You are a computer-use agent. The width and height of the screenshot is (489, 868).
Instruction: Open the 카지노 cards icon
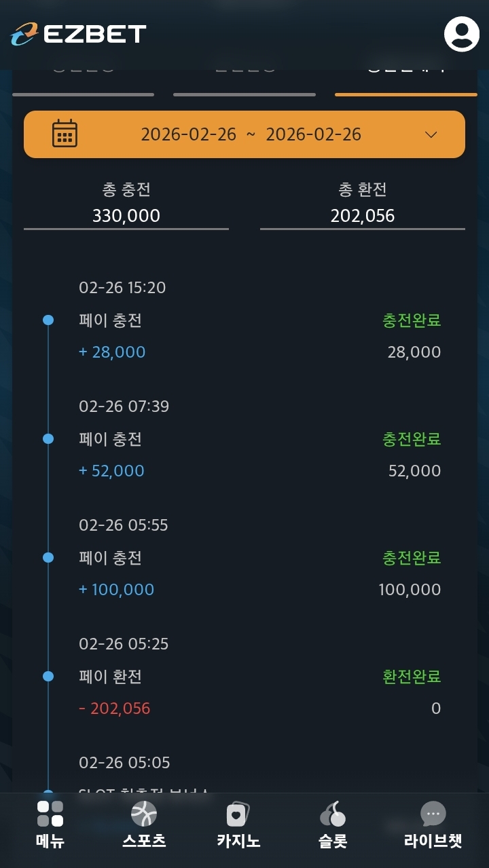click(238, 814)
